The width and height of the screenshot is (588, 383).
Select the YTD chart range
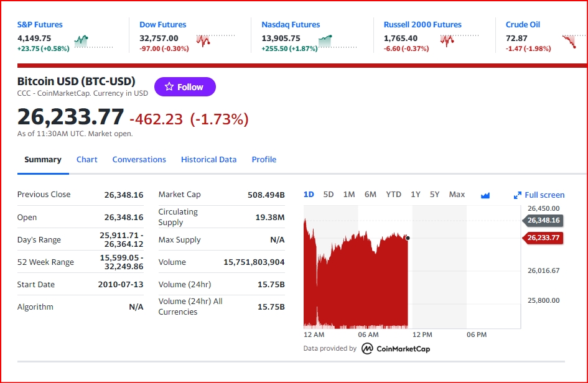tap(394, 195)
